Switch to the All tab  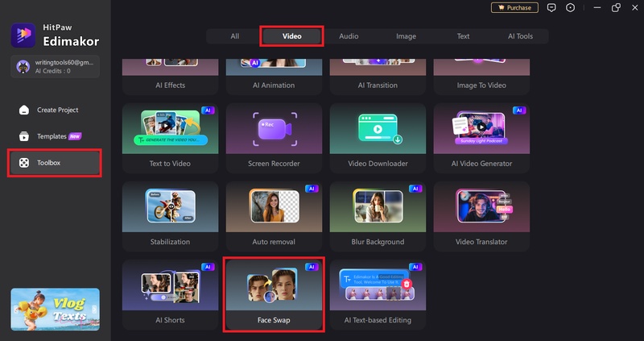234,36
